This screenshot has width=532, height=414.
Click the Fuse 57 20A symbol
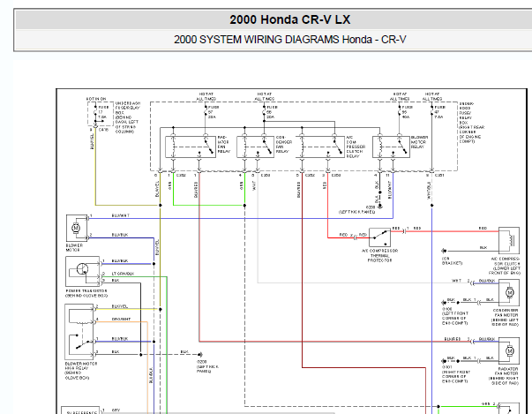pos(206,112)
